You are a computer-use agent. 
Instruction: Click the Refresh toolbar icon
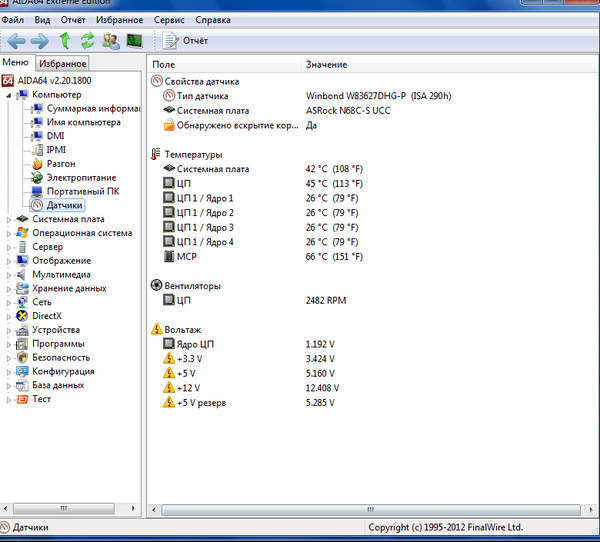click(x=88, y=41)
